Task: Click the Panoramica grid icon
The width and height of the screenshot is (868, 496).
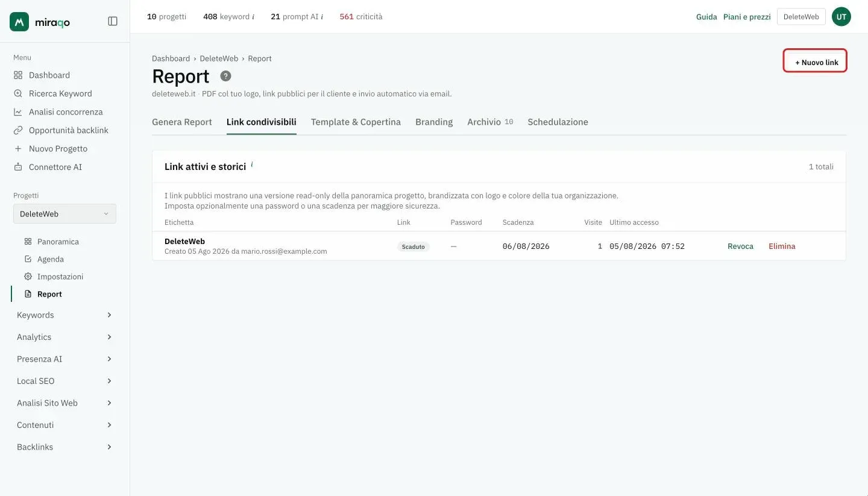Action: point(28,242)
